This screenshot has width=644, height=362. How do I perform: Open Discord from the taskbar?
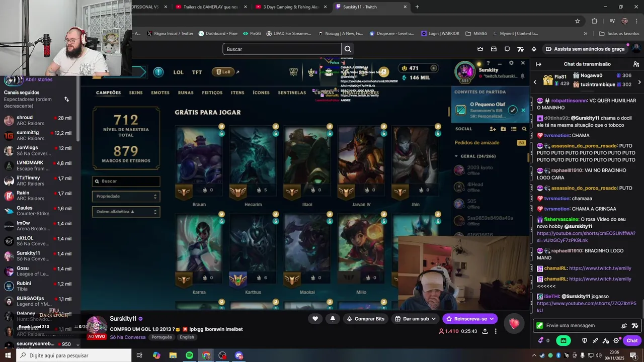click(239, 355)
